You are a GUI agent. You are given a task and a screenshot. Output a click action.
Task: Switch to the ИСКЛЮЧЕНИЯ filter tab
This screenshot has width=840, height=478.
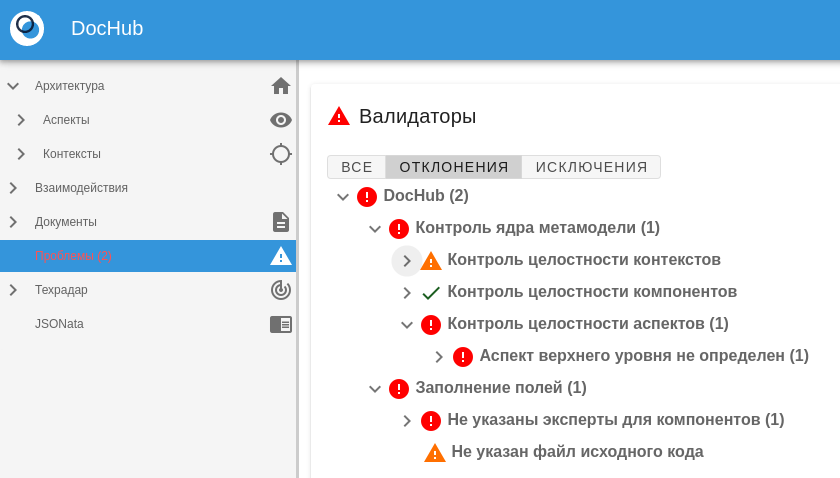tap(591, 167)
